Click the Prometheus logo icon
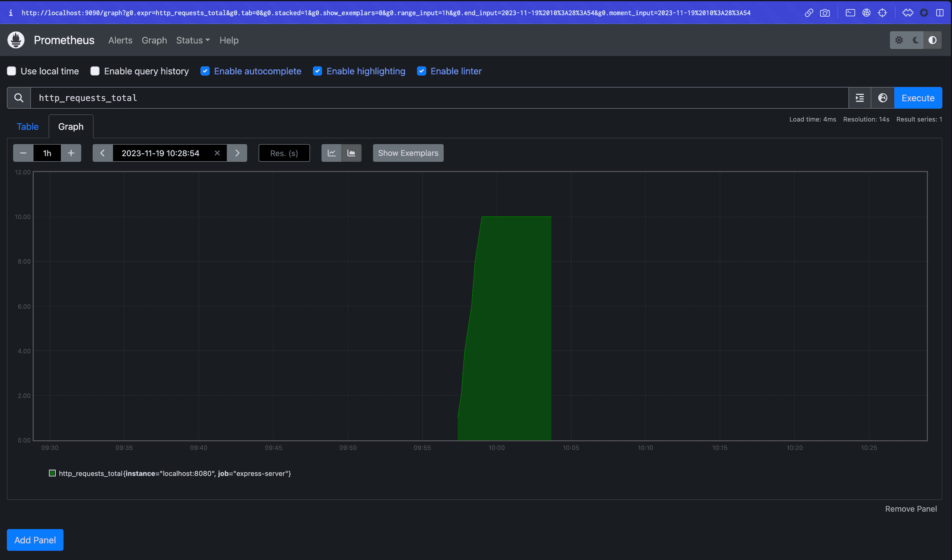The image size is (952, 560). tap(16, 40)
